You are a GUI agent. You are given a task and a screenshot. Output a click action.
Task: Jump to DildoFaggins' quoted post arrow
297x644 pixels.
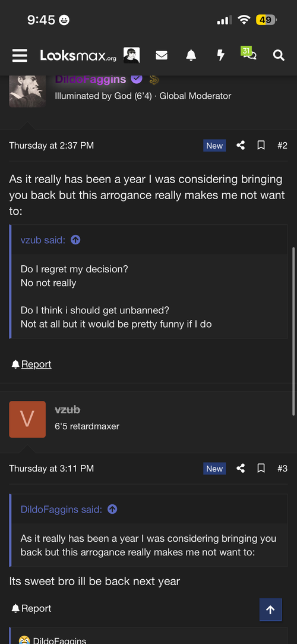[x=112, y=509]
